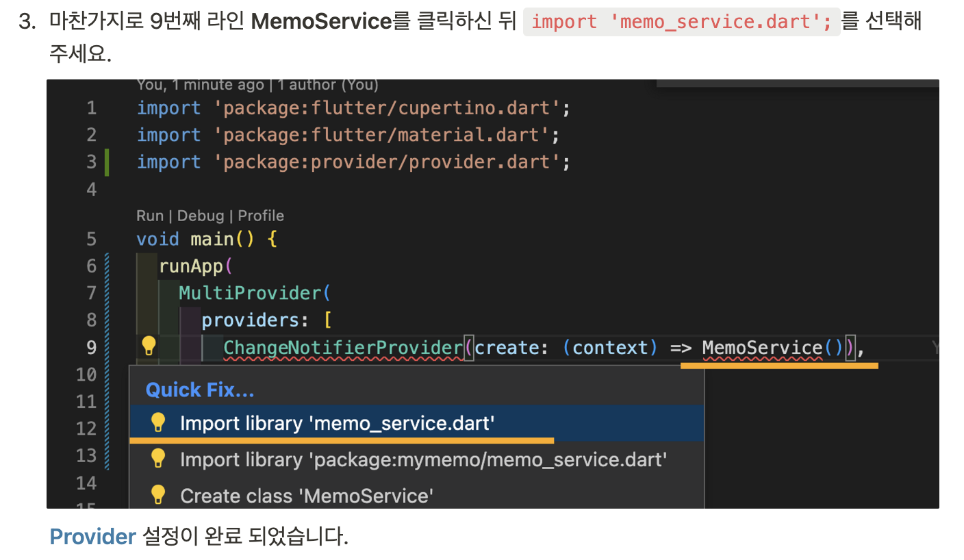Click runApp( on line 6

pyautogui.click(x=196, y=266)
